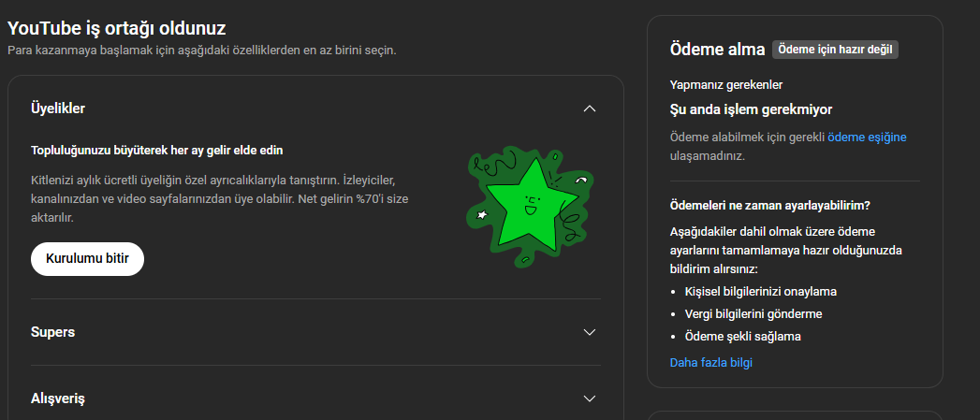Click the Ödeme alma card heading

(x=718, y=50)
